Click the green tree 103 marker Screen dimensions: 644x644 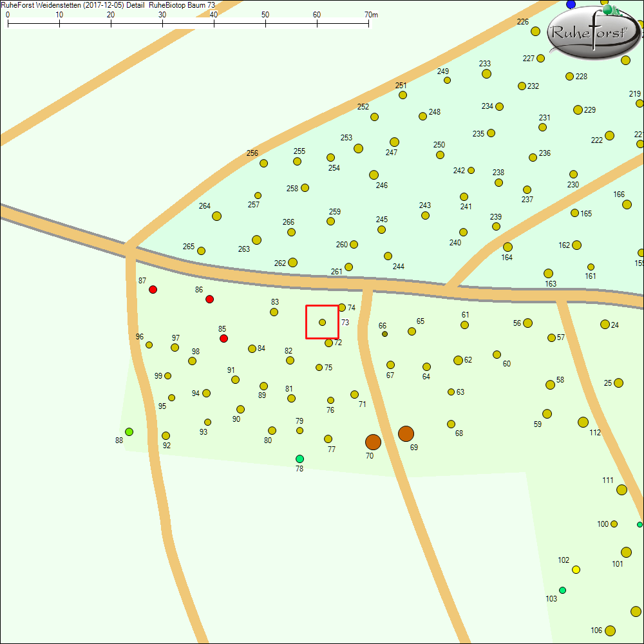(562, 590)
